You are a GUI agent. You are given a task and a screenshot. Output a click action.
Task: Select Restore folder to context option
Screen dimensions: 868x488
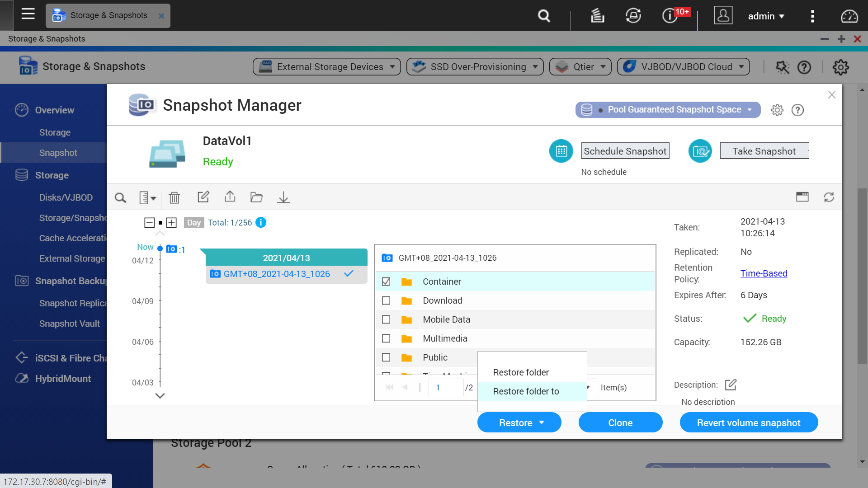click(x=525, y=391)
